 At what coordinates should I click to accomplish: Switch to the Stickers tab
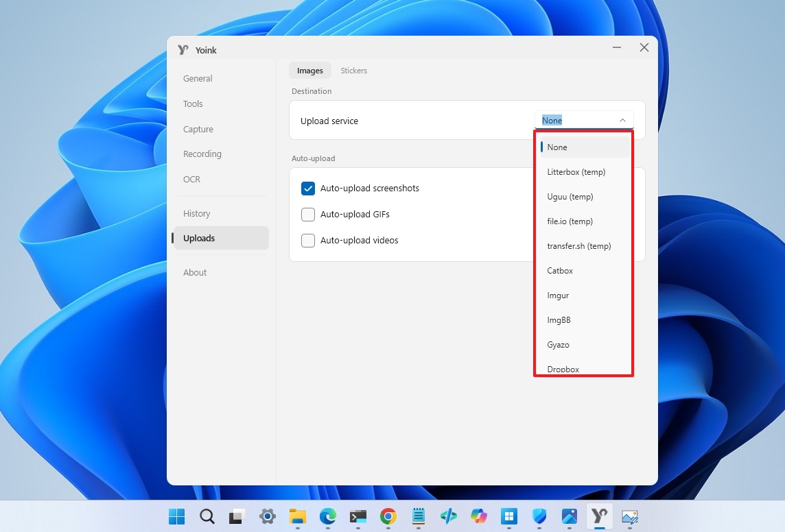[x=353, y=71]
